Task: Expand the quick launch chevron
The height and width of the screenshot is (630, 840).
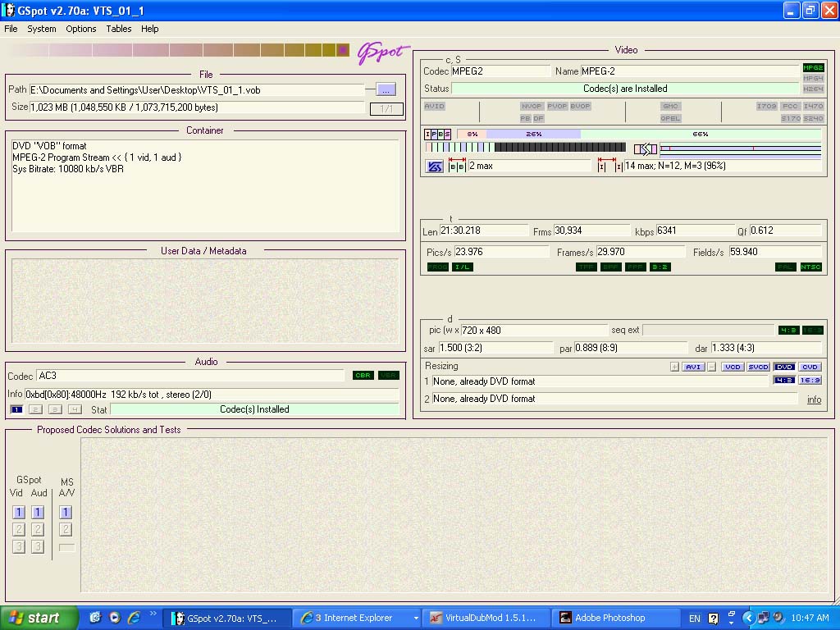Action: [153, 614]
